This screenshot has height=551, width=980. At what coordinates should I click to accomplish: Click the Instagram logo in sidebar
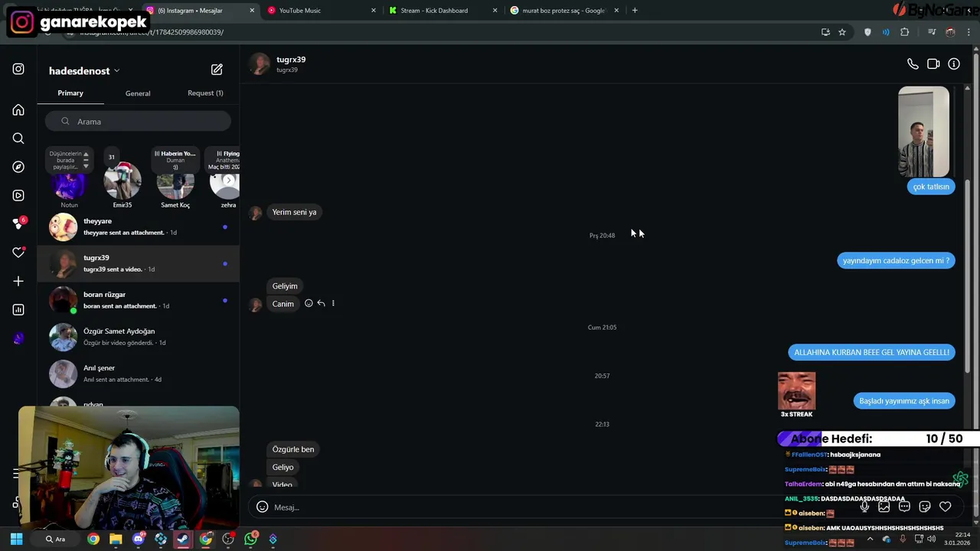coord(18,69)
